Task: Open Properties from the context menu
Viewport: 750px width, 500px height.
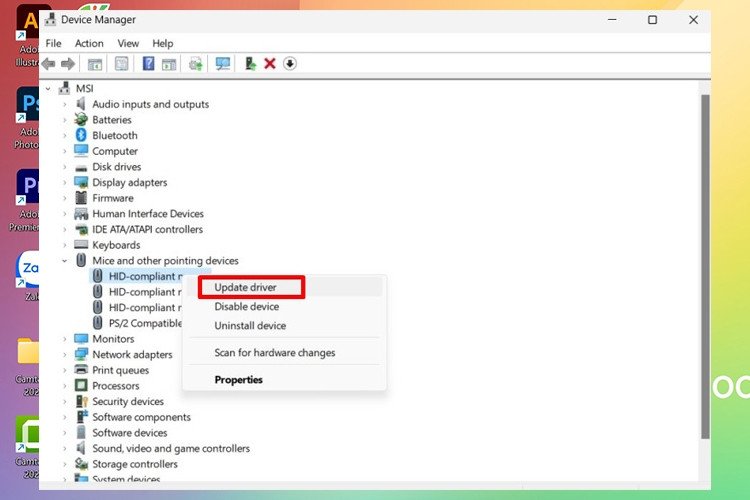Action: click(284, 379)
